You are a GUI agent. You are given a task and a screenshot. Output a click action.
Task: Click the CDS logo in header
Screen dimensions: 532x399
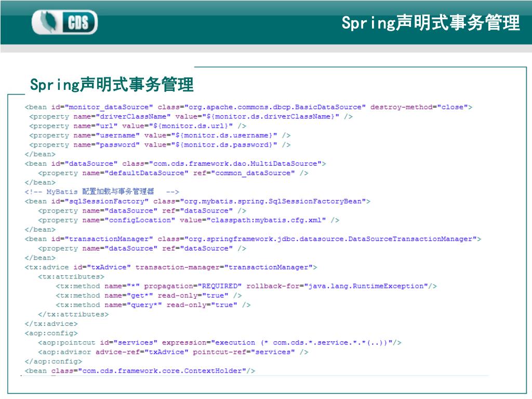tap(64, 22)
